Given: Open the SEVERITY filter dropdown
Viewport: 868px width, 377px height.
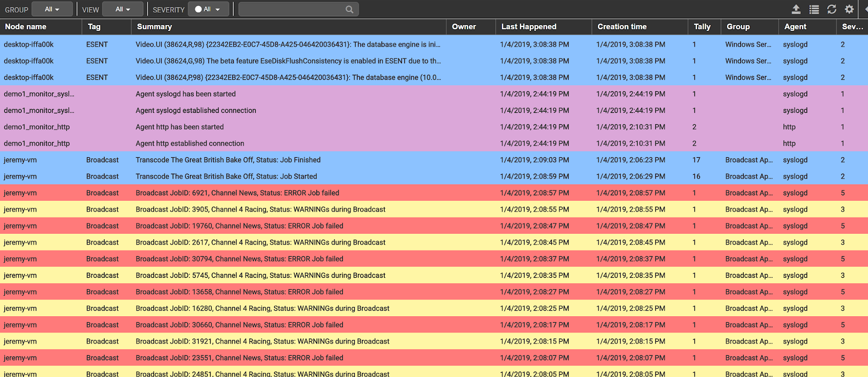Looking at the screenshot, I should coord(208,9).
